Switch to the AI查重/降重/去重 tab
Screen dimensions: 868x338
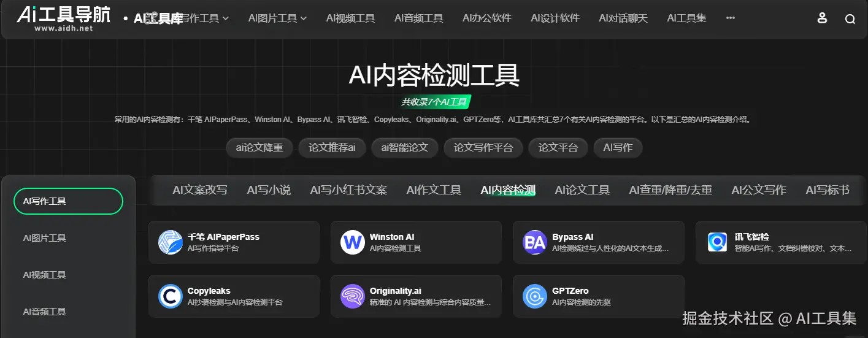point(670,190)
